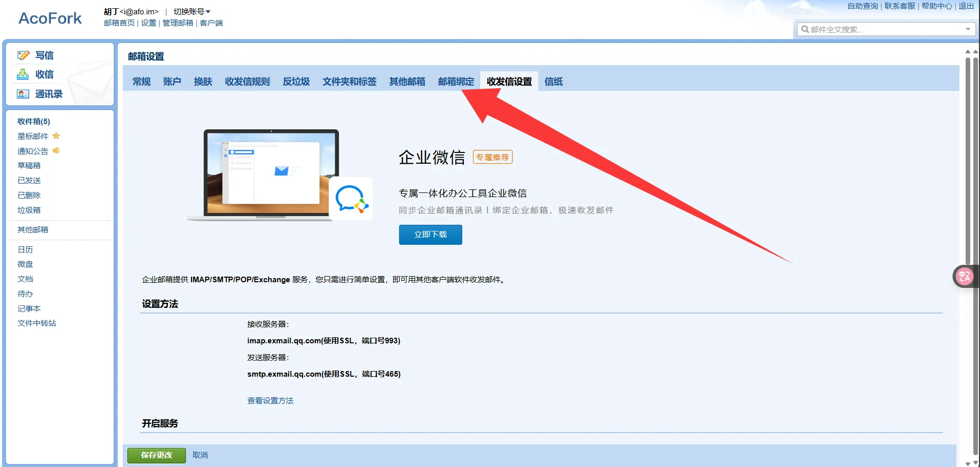The width and height of the screenshot is (980, 467).
Task: Click the speaker icon beside 通知公告
Action: tap(56, 151)
